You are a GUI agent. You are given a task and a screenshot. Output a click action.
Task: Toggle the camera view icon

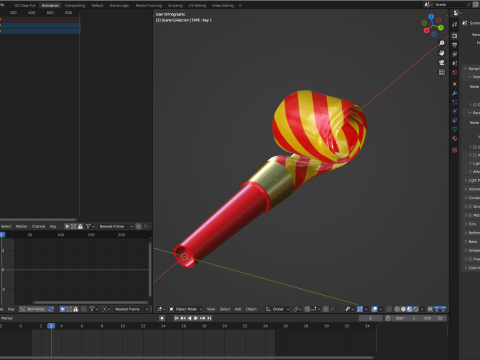[442, 63]
